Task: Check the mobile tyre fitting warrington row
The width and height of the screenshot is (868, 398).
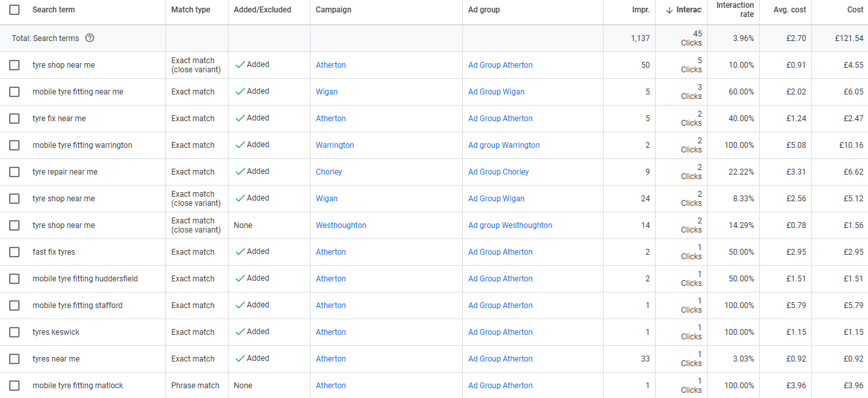Action: (14, 145)
